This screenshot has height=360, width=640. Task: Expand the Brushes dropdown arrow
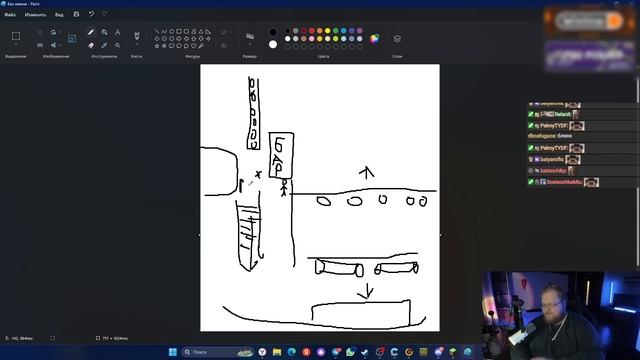pyautogui.click(x=138, y=44)
